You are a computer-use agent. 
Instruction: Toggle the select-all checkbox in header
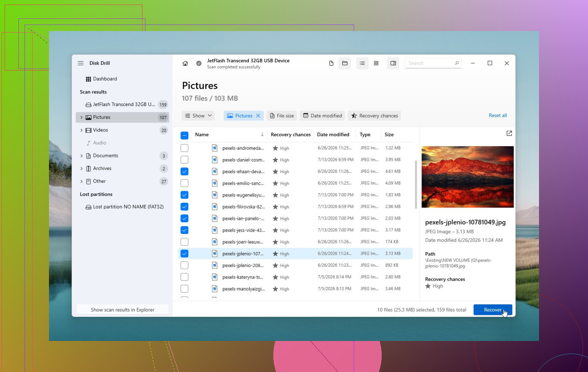pos(185,135)
